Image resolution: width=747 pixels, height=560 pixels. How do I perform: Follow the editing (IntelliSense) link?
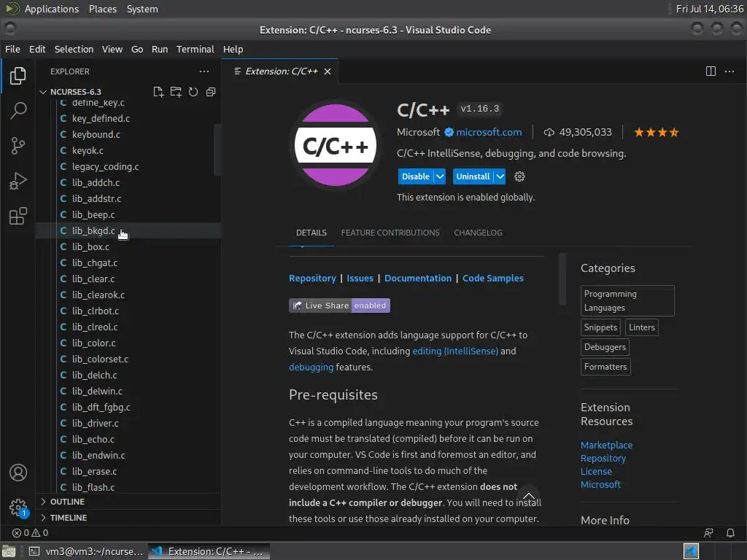tap(455, 351)
